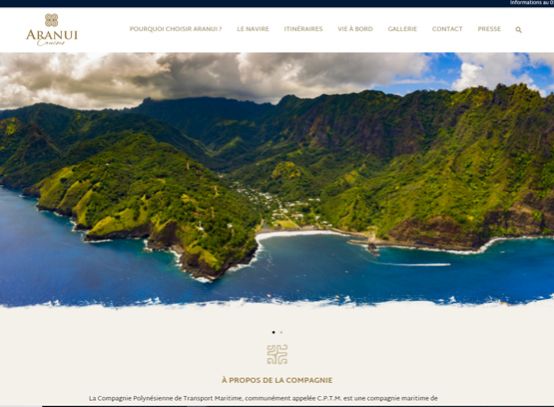Go to the Vie à bord section
The width and height of the screenshot is (554, 407).
(x=355, y=29)
